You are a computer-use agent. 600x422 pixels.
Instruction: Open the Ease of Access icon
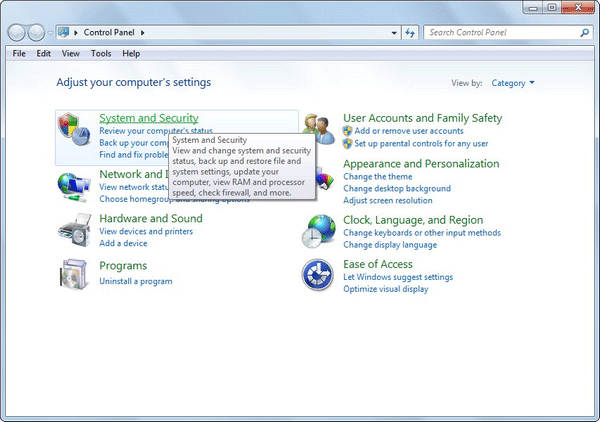coord(318,275)
